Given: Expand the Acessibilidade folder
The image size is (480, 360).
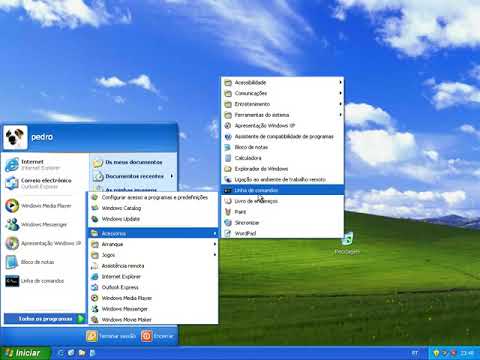Looking at the screenshot, I should pos(283,82).
